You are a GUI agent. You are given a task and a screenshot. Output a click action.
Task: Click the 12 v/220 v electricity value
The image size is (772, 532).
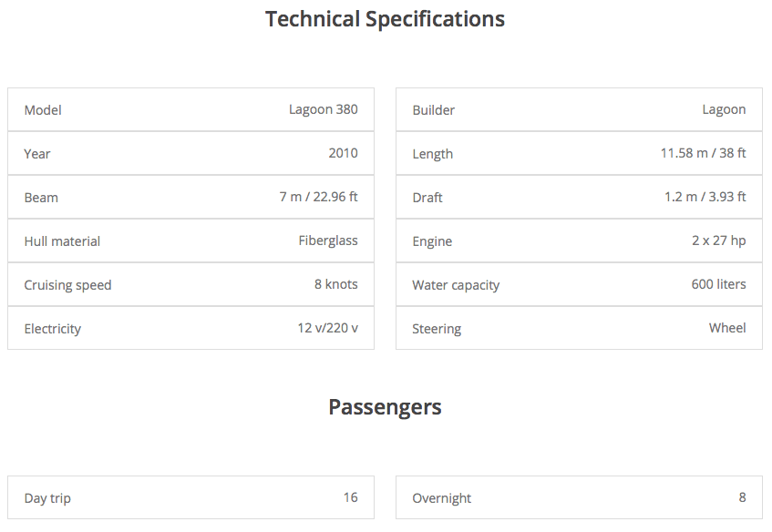coord(327,328)
